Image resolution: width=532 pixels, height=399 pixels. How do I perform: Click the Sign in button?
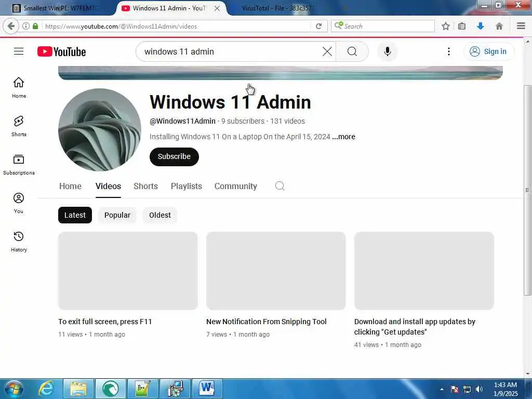pos(489,51)
